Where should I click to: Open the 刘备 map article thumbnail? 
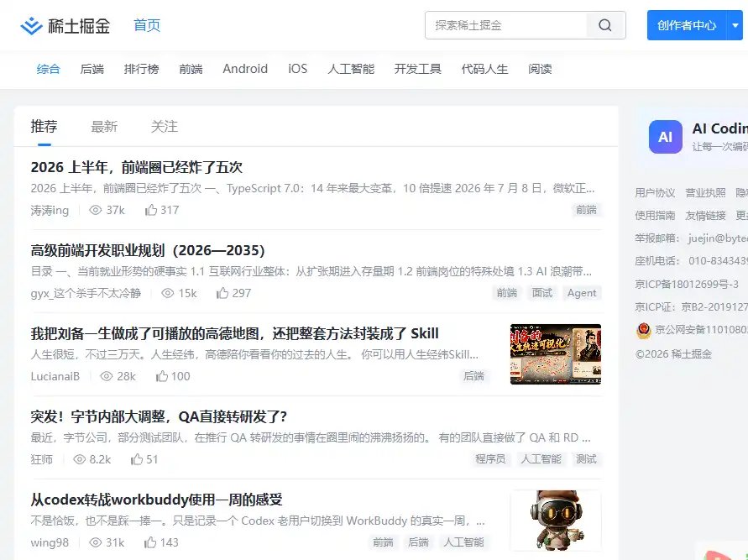point(555,354)
